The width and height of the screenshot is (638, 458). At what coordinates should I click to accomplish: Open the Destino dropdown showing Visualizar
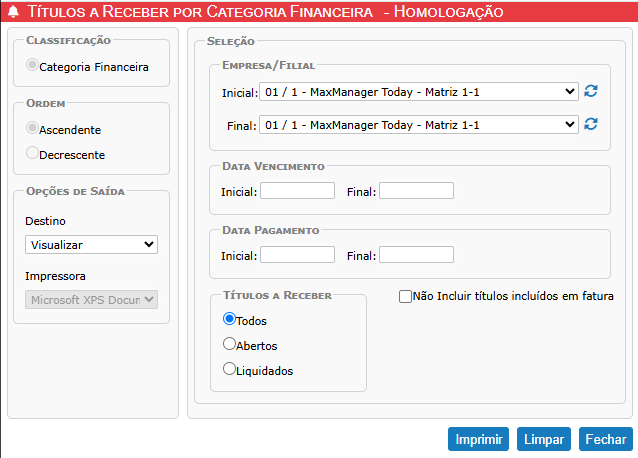click(91, 244)
